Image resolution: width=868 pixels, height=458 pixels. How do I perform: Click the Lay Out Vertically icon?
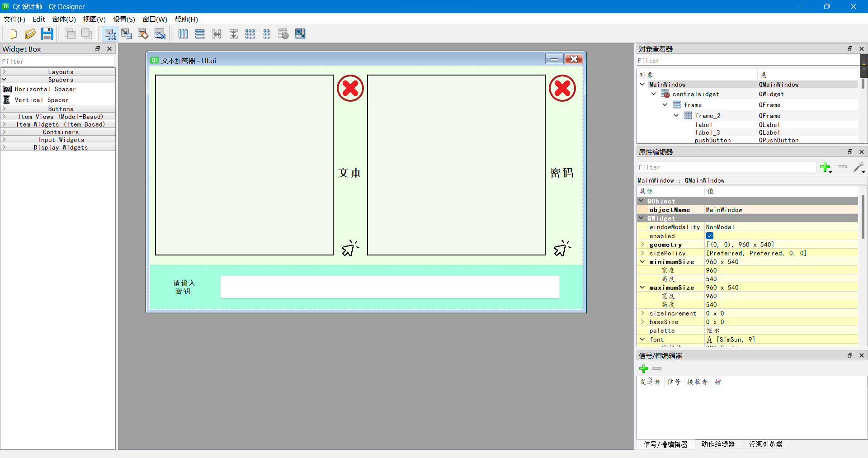(200, 34)
